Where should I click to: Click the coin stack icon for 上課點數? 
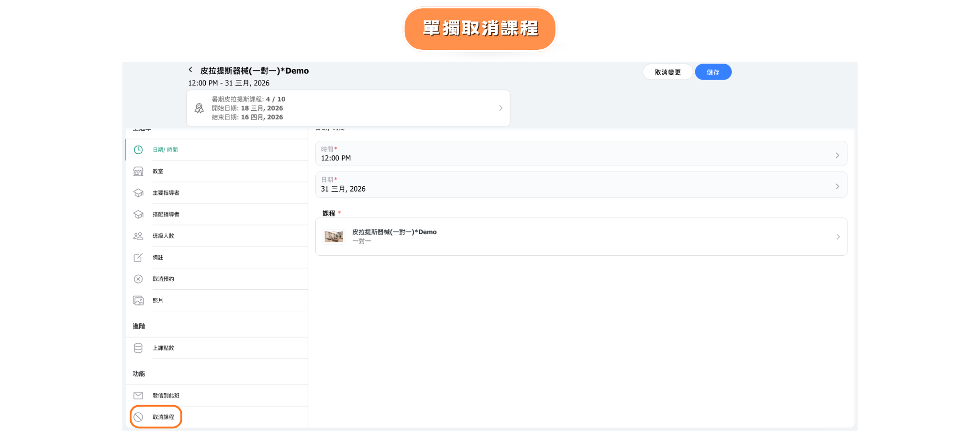point(138,348)
